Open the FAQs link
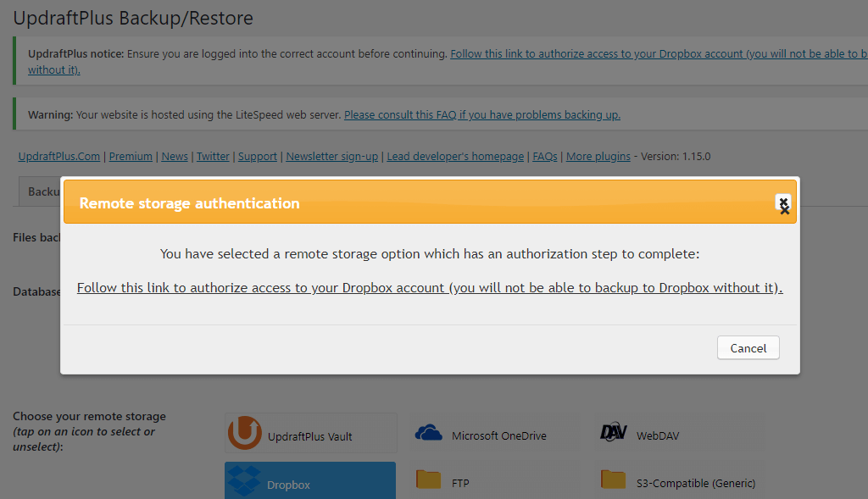 point(545,157)
